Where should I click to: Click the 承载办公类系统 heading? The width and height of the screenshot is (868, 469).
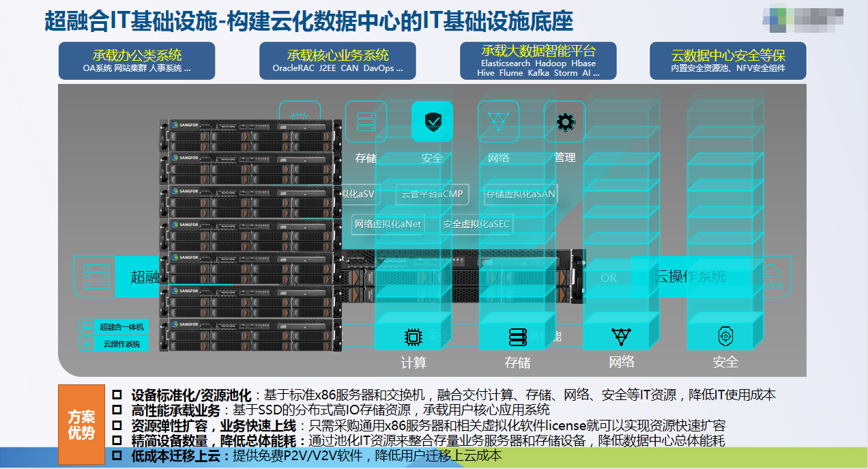pyautogui.click(x=136, y=55)
